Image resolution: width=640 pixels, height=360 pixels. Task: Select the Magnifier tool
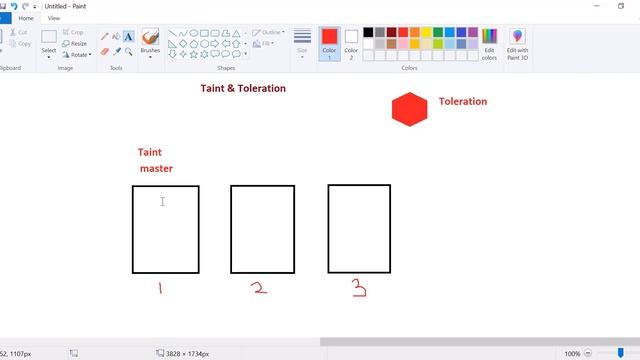coord(129,51)
